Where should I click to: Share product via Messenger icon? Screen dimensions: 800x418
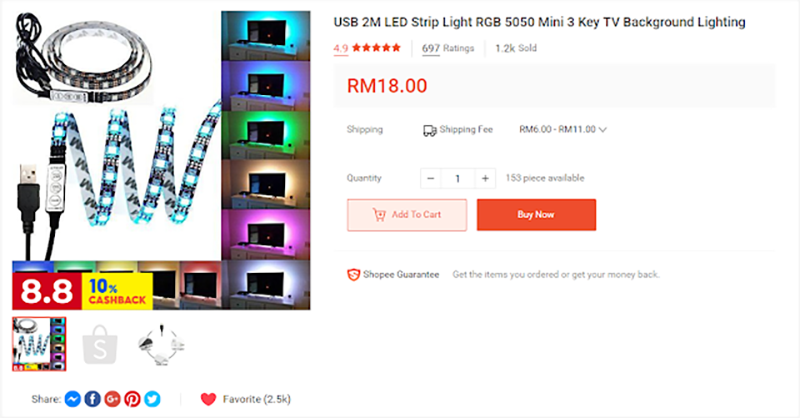click(x=73, y=399)
